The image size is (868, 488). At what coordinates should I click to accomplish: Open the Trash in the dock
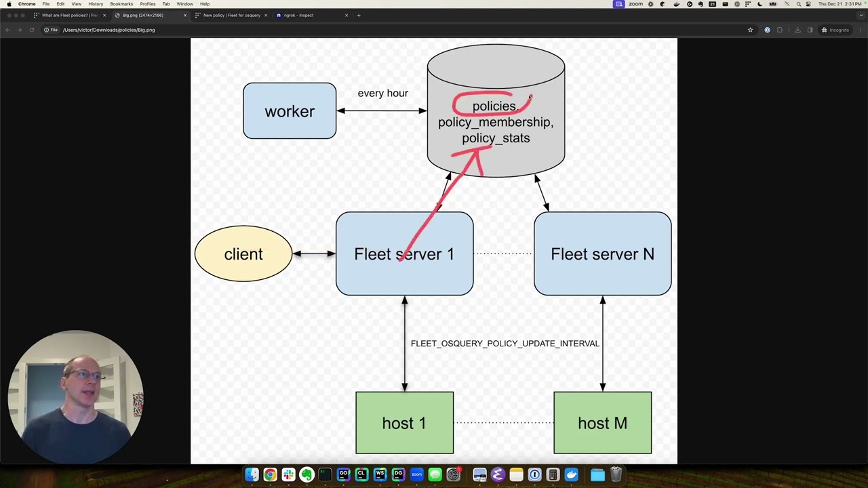tap(616, 474)
